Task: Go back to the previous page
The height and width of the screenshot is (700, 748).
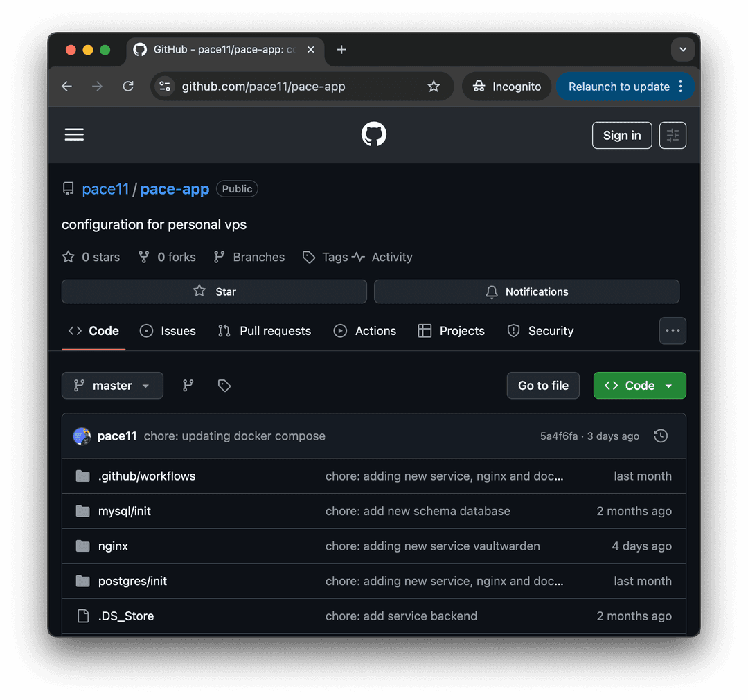Action: [66, 87]
